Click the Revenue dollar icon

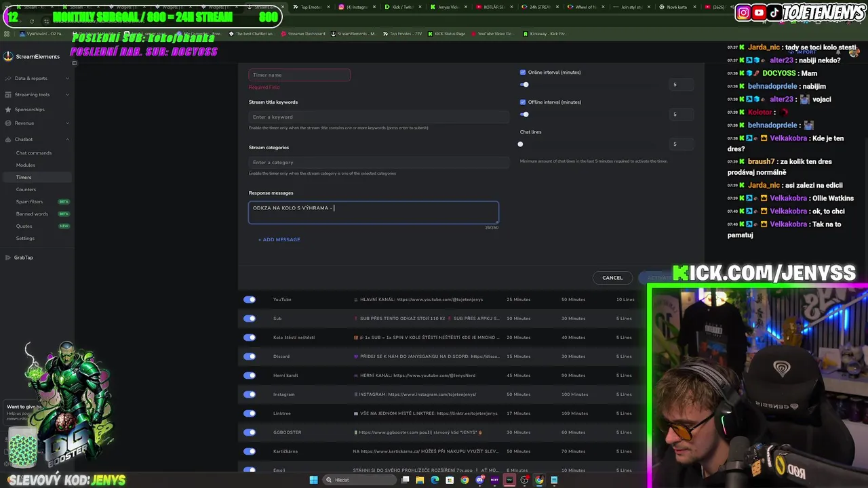point(7,123)
